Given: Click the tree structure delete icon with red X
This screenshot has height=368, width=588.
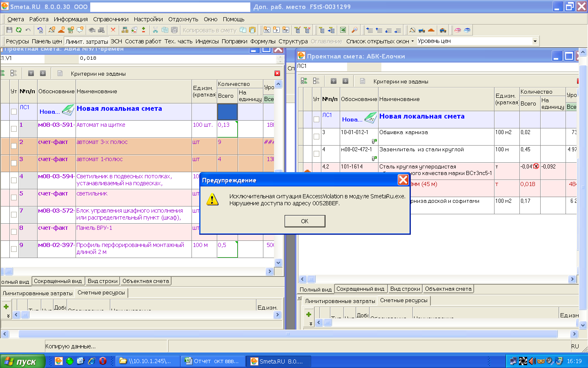Looking at the screenshot, I should click(x=307, y=30).
